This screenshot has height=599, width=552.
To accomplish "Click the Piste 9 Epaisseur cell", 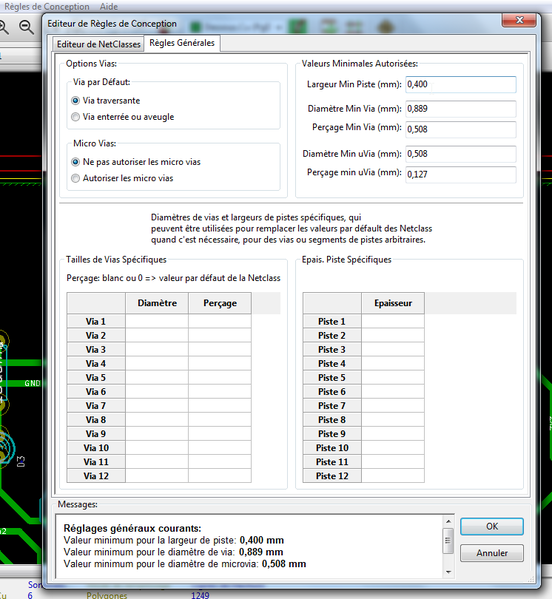I will (393, 434).
